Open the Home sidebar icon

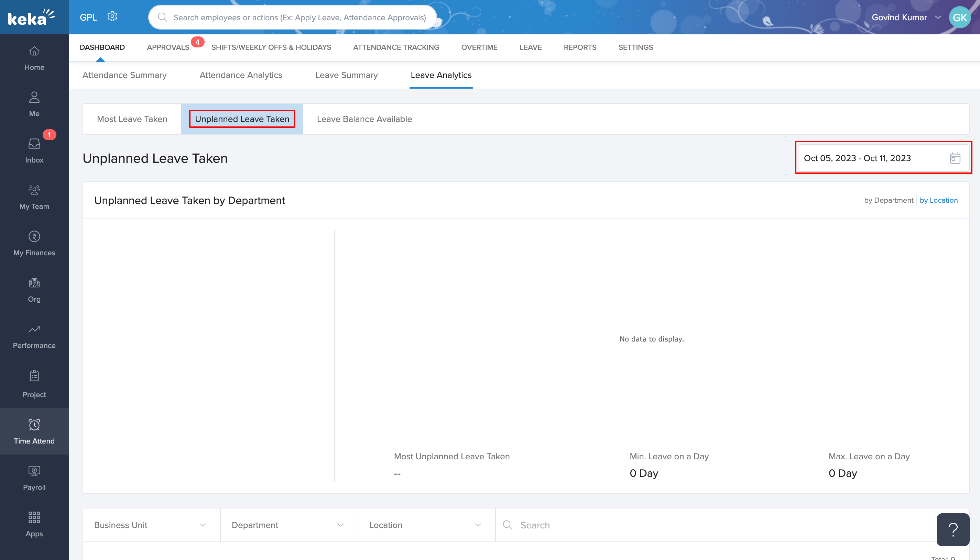[34, 52]
